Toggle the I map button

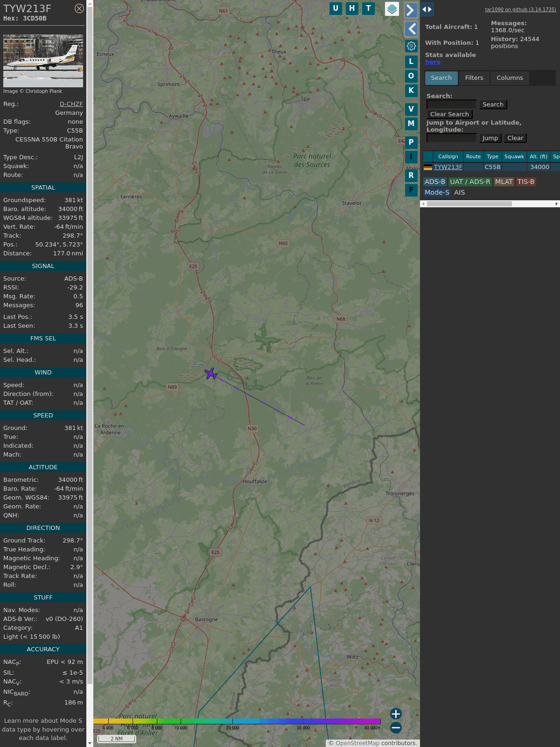pos(411,156)
